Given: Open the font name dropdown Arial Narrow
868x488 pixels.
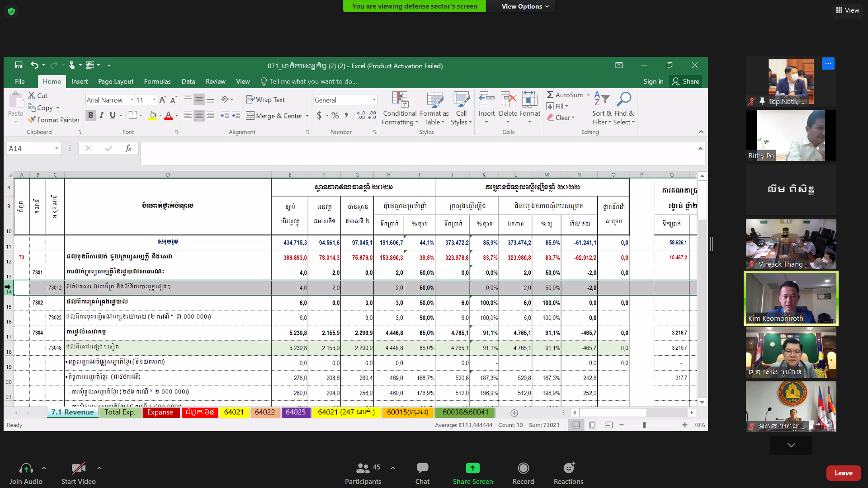Looking at the screenshot, I should (132, 100).
